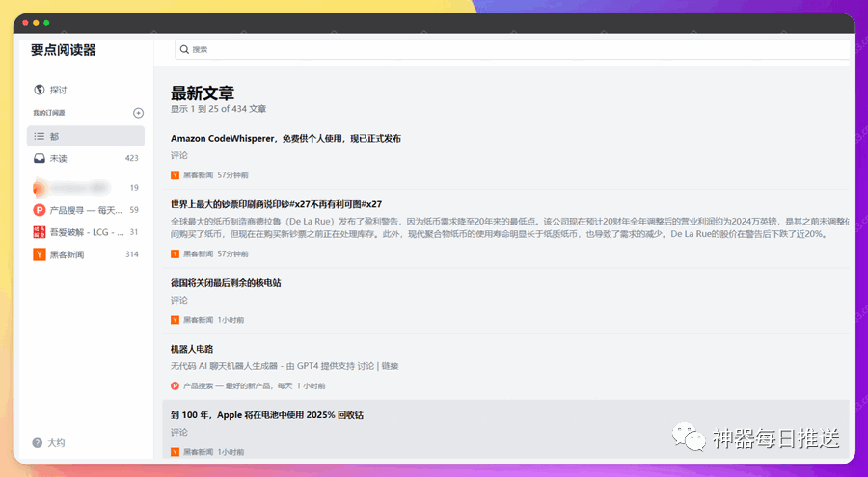Open article 世界上最大的钞票印刷商说印钞
Screen dimensions: 868x477
coord(276,204)
